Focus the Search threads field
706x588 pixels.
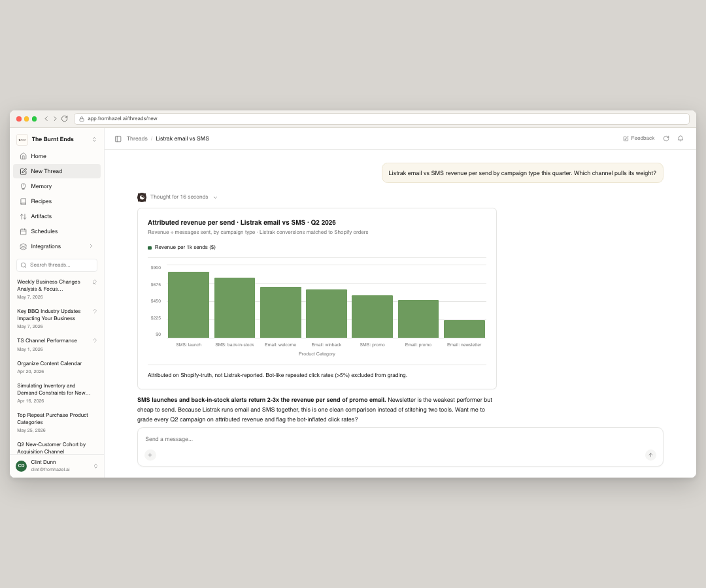click(57, 265)
